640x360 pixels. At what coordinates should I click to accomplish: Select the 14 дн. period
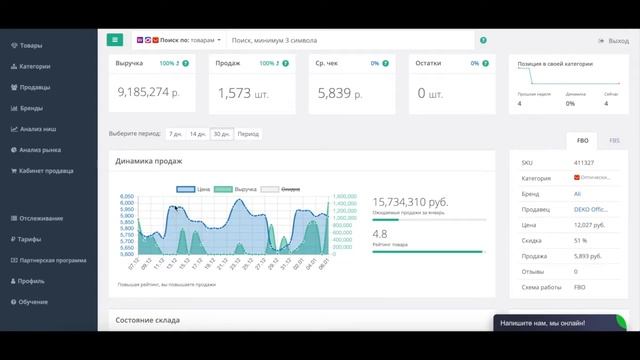pyautogui.click(x=198, y=134)
